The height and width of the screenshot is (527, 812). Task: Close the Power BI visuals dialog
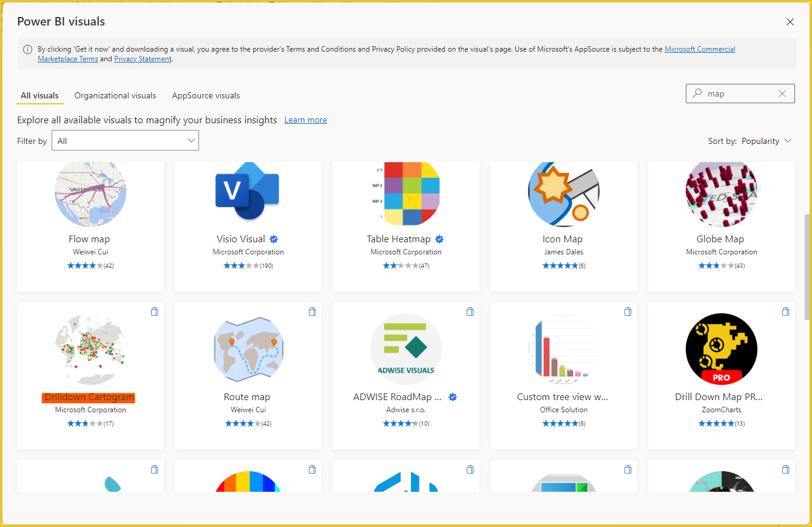click(790, 22)
